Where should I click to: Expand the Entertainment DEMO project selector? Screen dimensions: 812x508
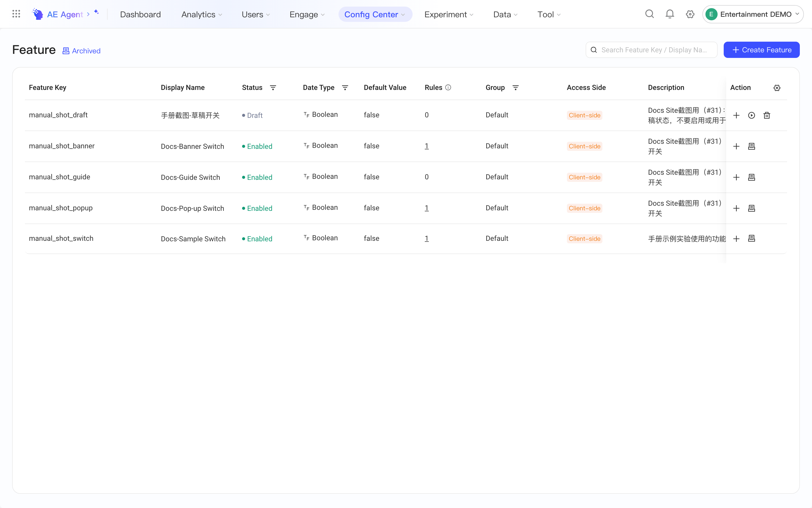pos(753,14)
